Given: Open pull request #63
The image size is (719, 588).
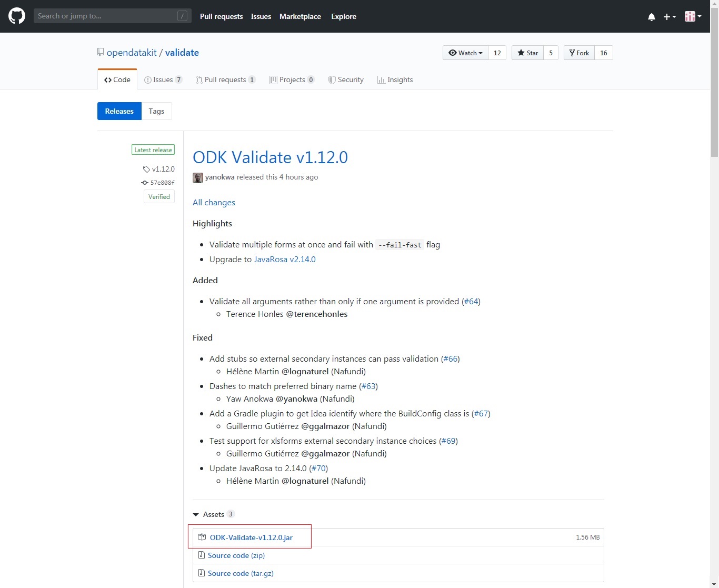Looking at the screenshot, I should click(x=368, y=386).
